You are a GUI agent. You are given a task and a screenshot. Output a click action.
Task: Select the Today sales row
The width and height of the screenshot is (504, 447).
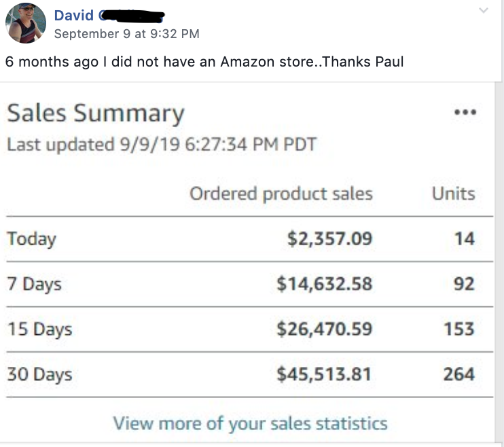tap(250, 239)
